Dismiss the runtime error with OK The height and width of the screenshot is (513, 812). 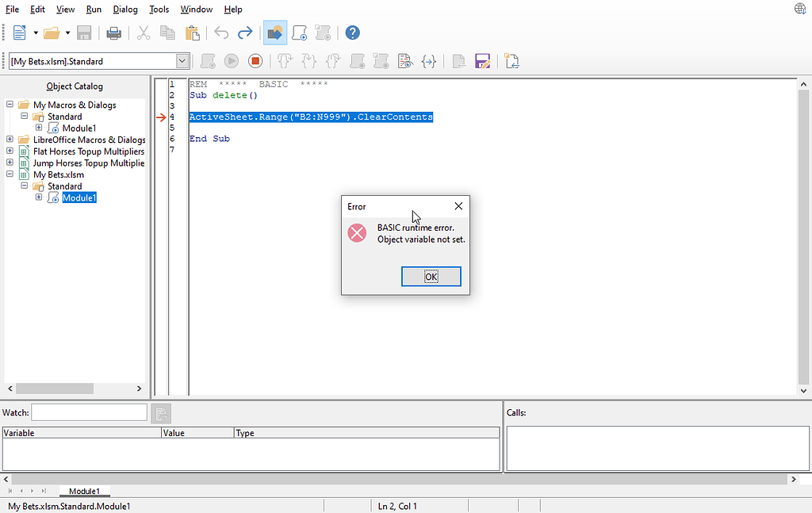tap(431, 276)
